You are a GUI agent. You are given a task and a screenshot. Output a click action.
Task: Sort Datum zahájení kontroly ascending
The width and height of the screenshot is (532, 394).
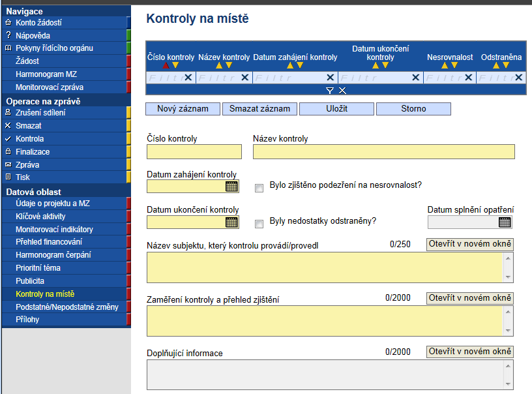coord(290,65)
